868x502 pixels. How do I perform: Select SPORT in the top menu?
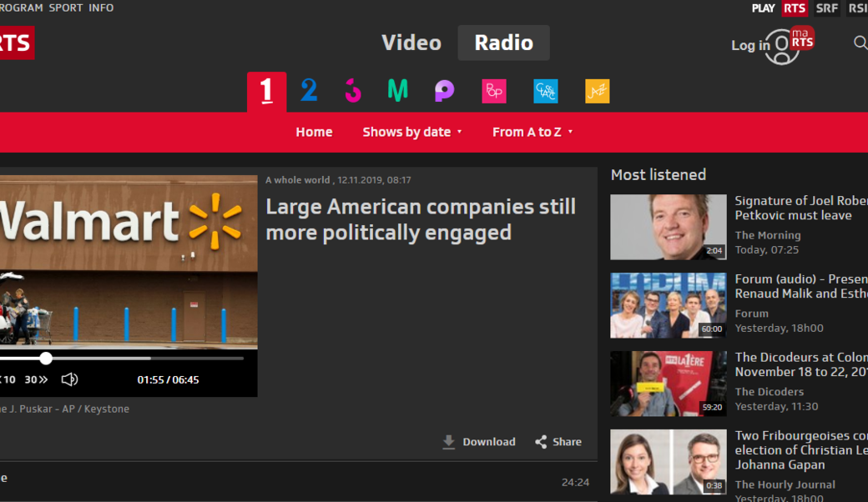click(x=66, y=8)
